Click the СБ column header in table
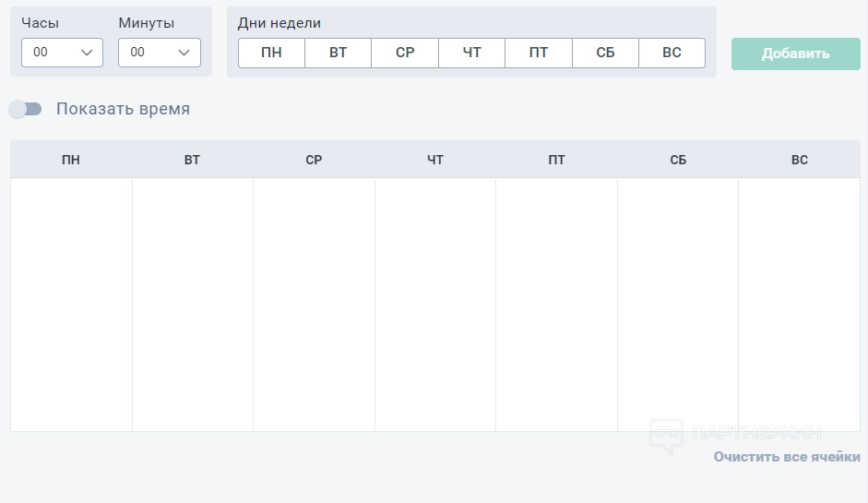868x503 pixels. (678, 160)
